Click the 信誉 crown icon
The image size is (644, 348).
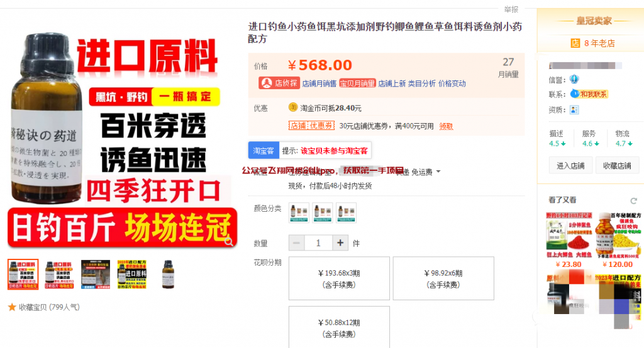click(574, 79)
